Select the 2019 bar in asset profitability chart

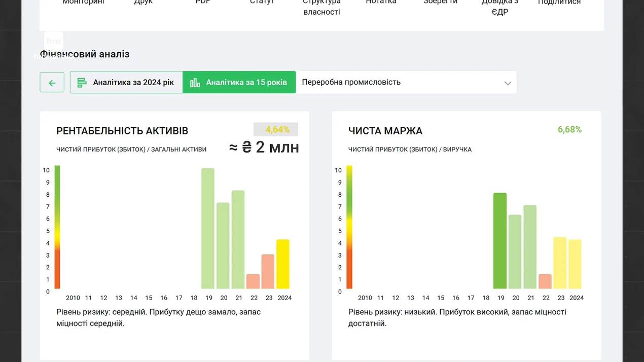pos(207,228)
